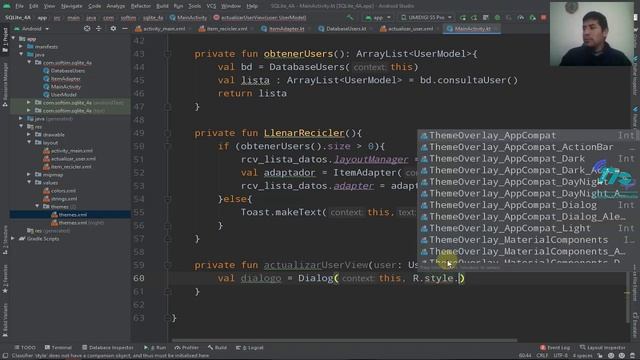Click the Run app icon in toolbar

pyautogui.click(x=462, y=18)
